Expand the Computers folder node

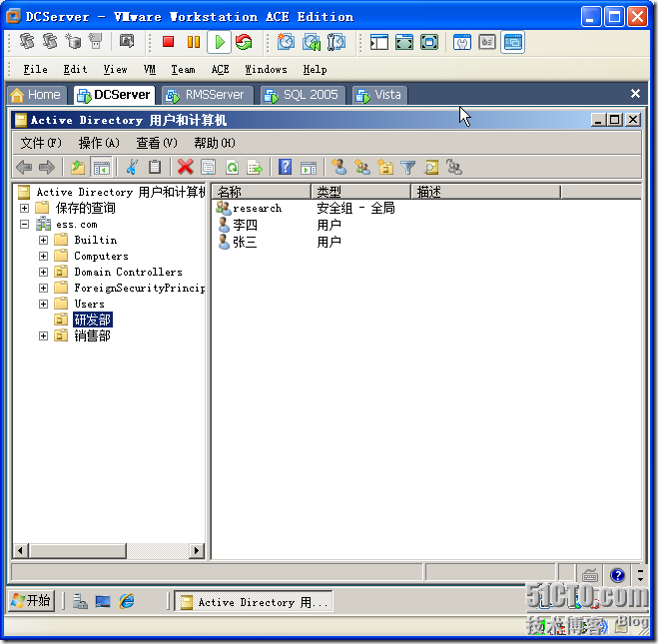43,257
